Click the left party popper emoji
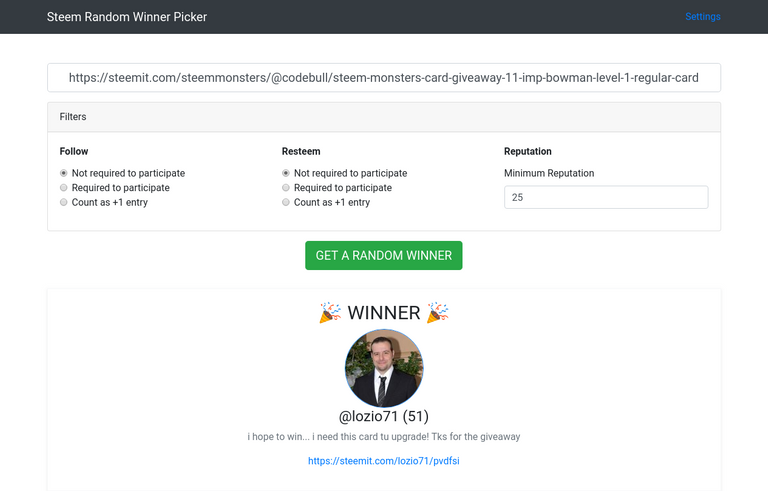This screenshot has width=768, height=491. pos(330,313)
